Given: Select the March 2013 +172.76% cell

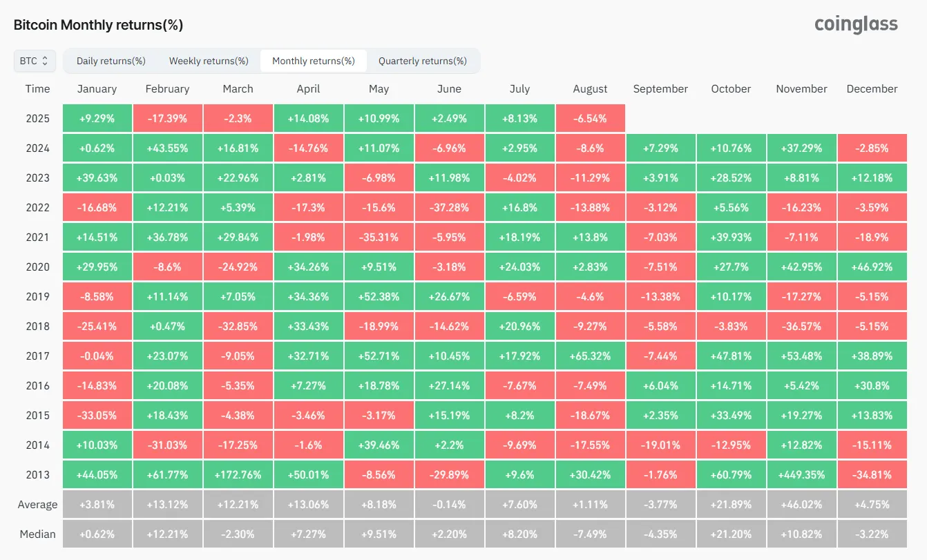Looking at the screenshot, I should [238, 474].
